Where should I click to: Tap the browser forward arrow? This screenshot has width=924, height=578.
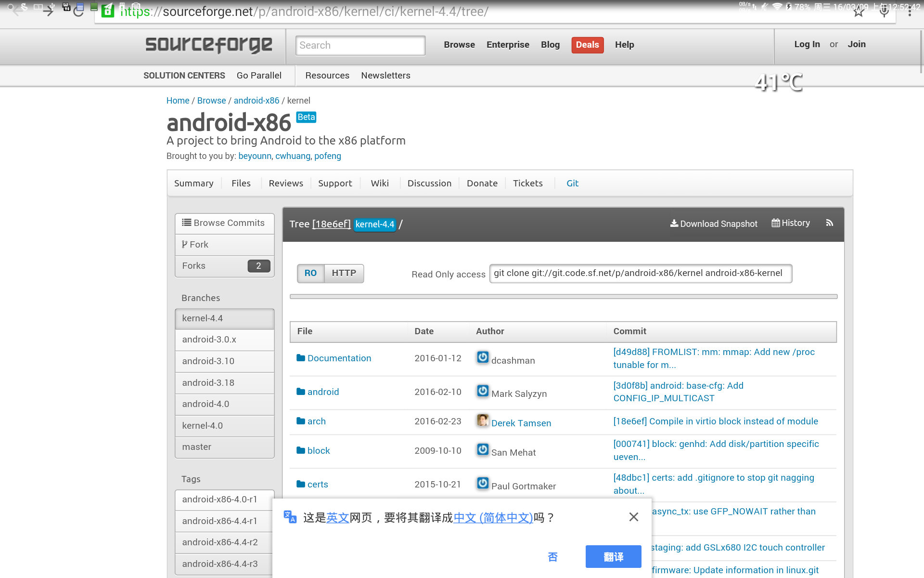(48, 11)
